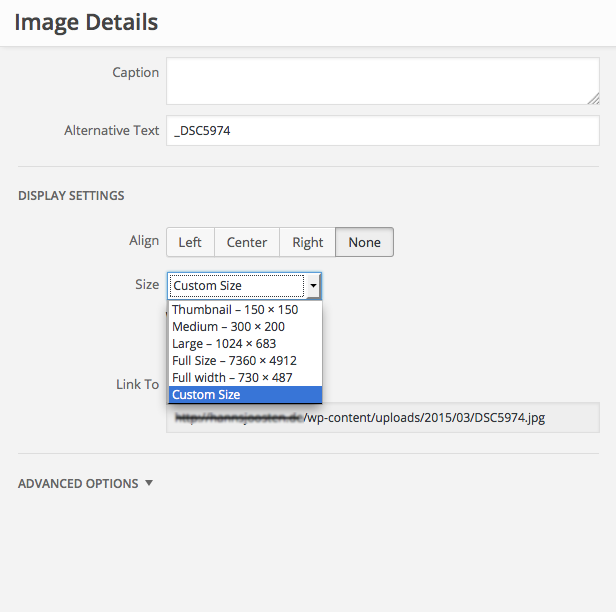616x612 pixels.
Task: Select Custom Size in dropdown list
Action: [x=245, y=394]
